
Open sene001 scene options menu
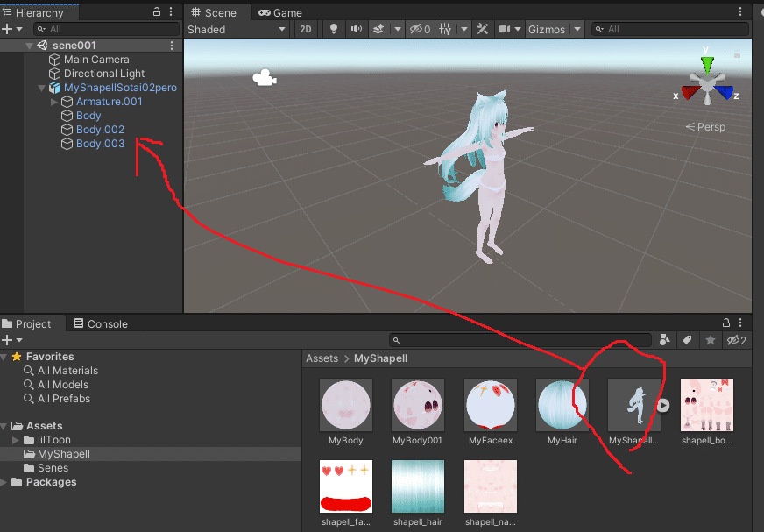click(172, 46)
